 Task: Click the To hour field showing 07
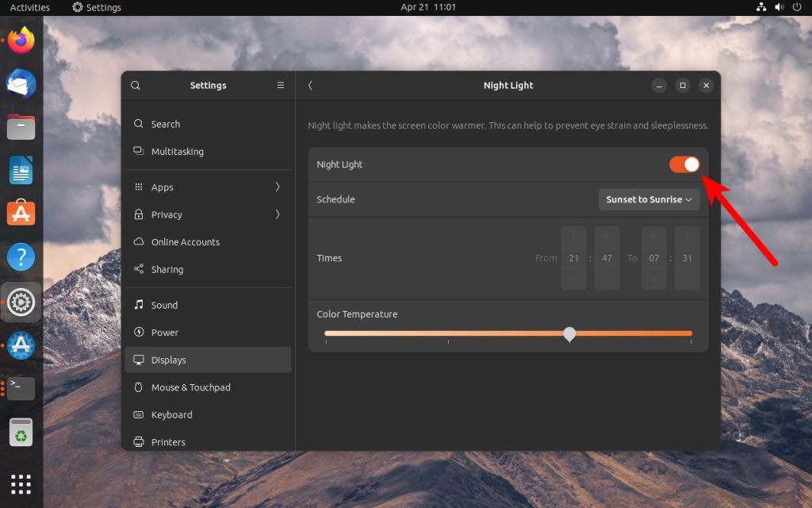point(654,258)
